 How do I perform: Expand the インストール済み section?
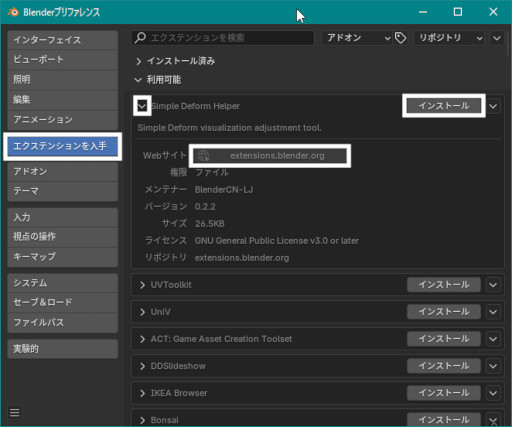click(x=139, y=61)
